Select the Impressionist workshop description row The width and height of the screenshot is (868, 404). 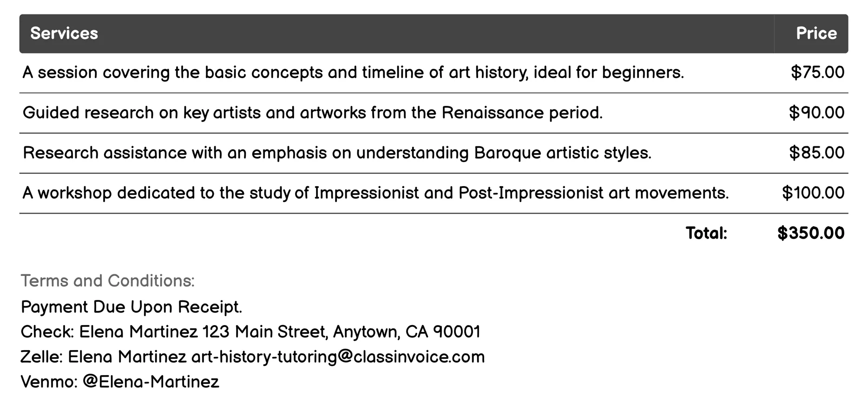pyautogui.click(x=375, y=193)
